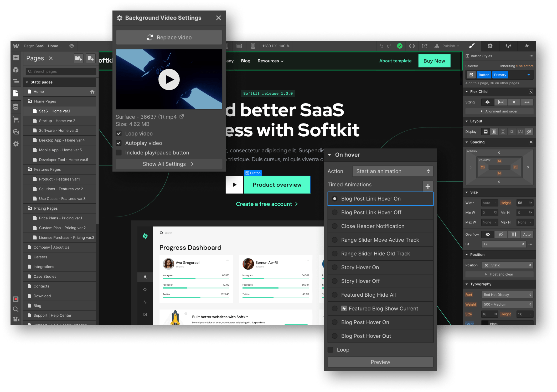Click the Webflow logo menu icon
Screen dimensions: 557x392
(x=16, y=46)
